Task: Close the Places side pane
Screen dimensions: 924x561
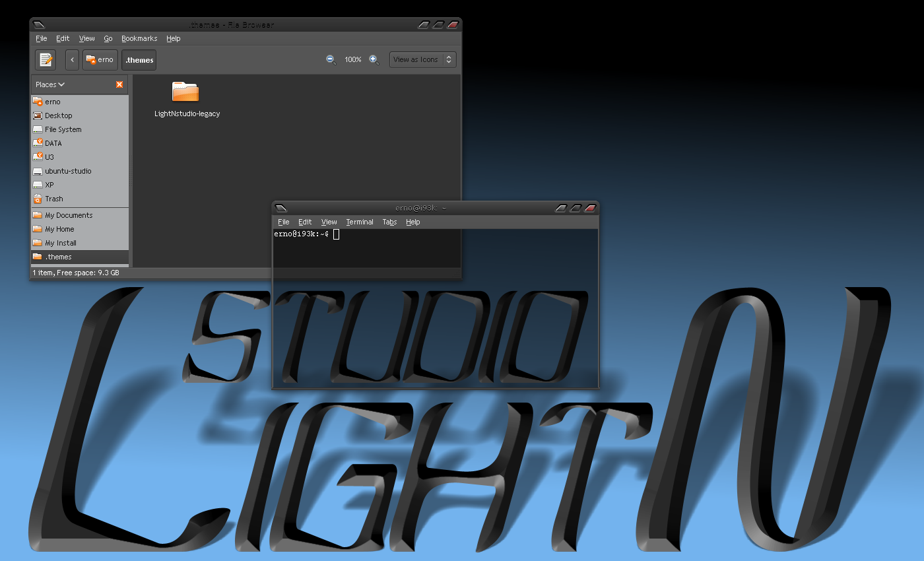Action: click(x=119, y=84)
